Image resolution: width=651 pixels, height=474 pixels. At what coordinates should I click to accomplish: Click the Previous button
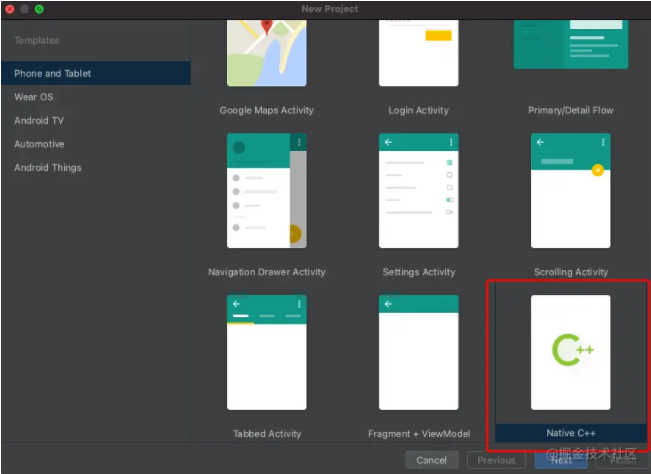[x=496, y=460]
